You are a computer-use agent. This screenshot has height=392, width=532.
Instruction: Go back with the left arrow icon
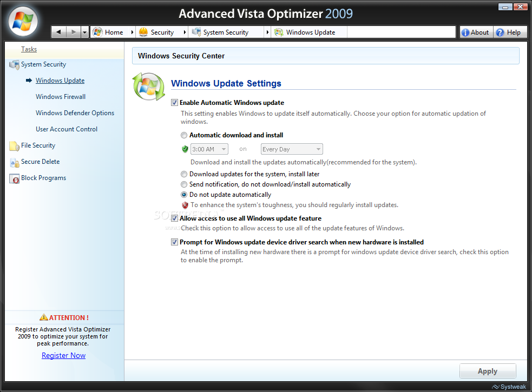coord(58,32)
